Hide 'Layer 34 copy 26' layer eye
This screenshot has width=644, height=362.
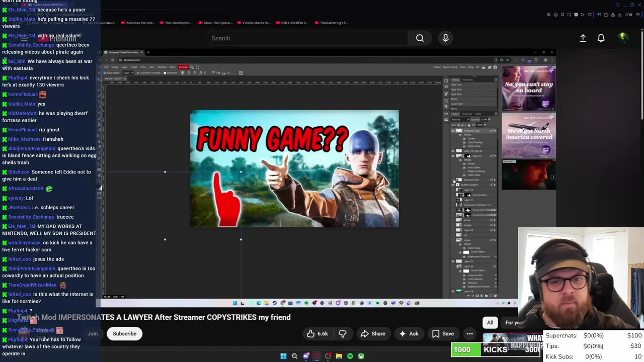453,151
